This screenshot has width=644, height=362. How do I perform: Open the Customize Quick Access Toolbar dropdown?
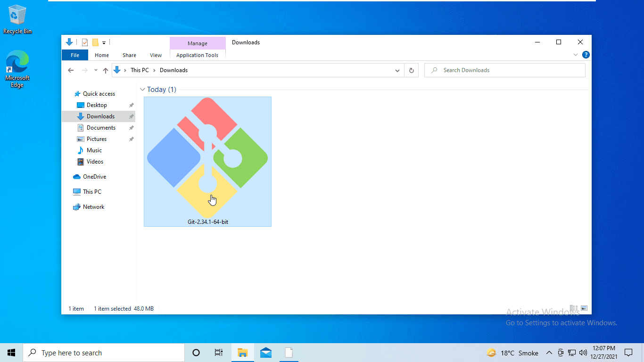[104, 43]
